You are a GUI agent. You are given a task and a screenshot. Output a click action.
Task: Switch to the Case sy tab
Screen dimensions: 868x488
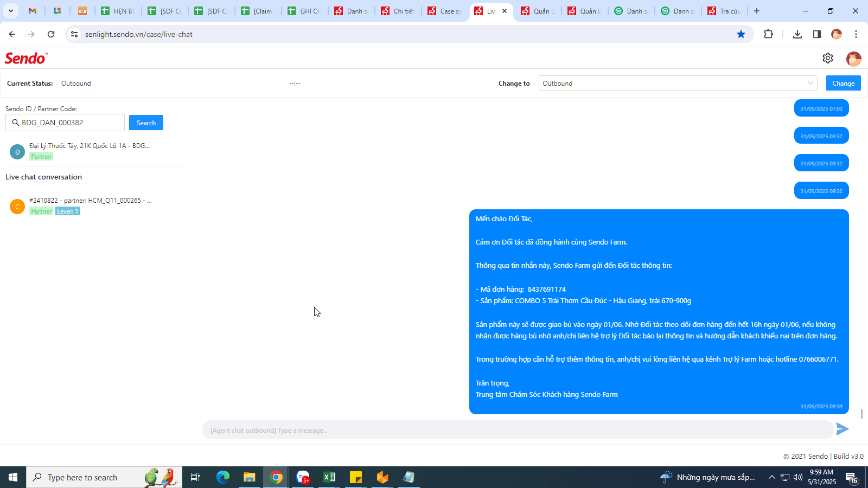445,11
